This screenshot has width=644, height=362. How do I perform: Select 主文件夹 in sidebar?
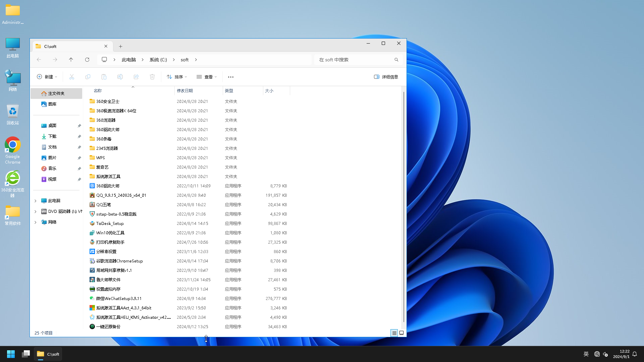coord(56,94)
